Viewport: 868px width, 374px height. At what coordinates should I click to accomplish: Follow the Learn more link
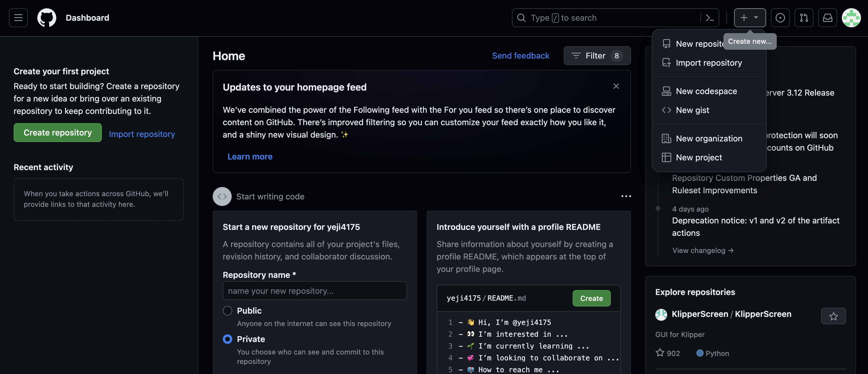coord(250,157)
